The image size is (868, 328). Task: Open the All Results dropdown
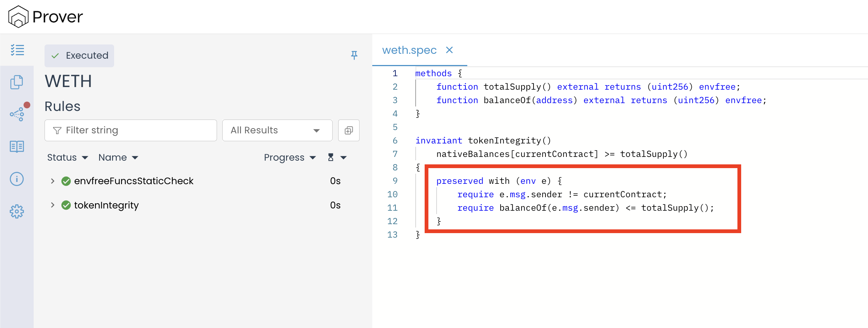click(x=277, y=130)
